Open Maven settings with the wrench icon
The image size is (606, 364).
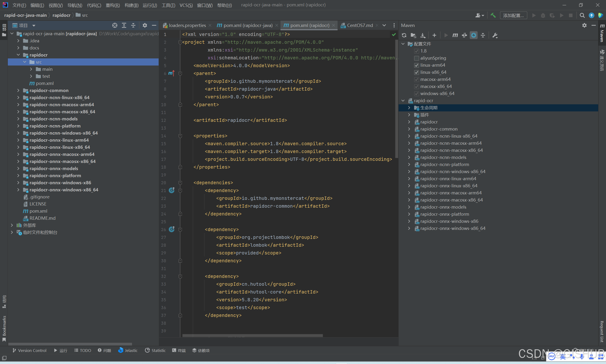coord(494,35)
